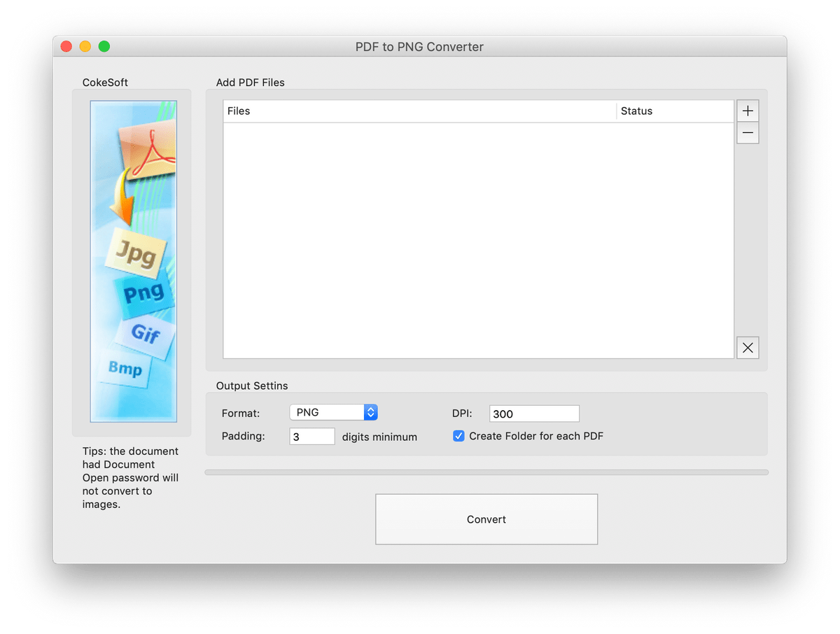Image resolution: width=840 pixels, height=634 pixels.
Task: Click the DPI input field with 300
Action: coord(534,414)
